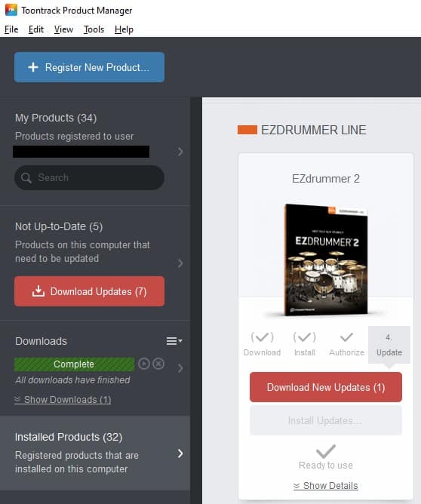Image resolution: width=421 pixels, height=504 pixels.
Task: Expand Installed Products with its chevron
Action: [x=180, y=453]
